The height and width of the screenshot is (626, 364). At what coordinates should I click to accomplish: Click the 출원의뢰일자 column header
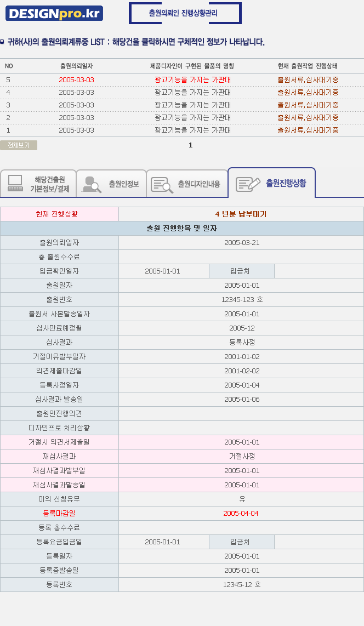tap(76, 66)
